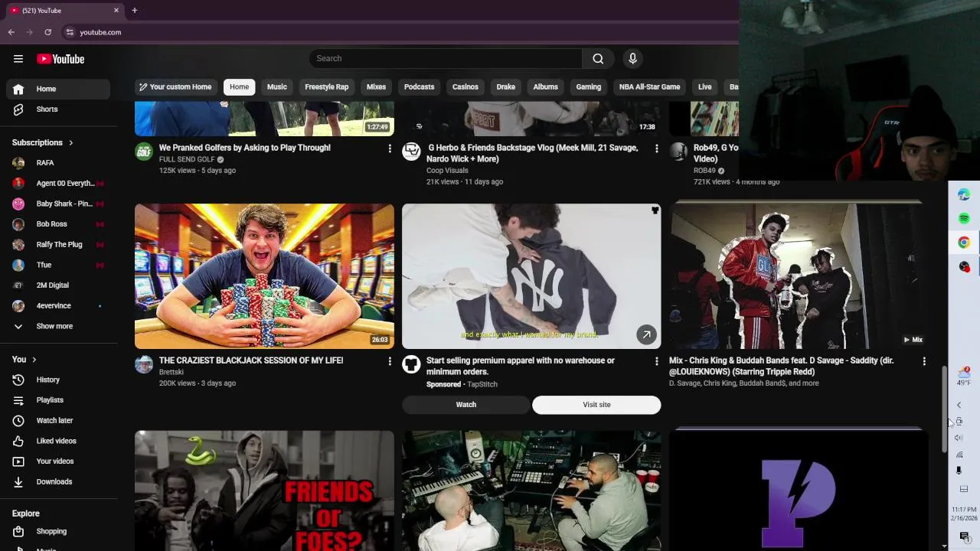
Task: Click the YouTube logo
Action: [x=60, y=59]
